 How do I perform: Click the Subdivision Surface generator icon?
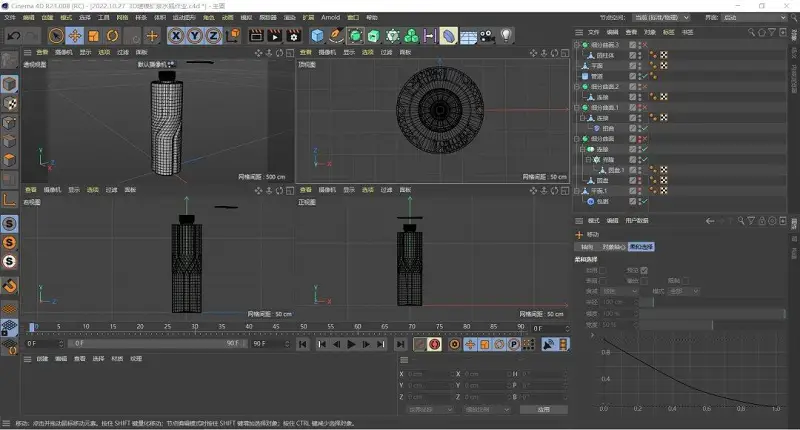(x=355, y=36)
